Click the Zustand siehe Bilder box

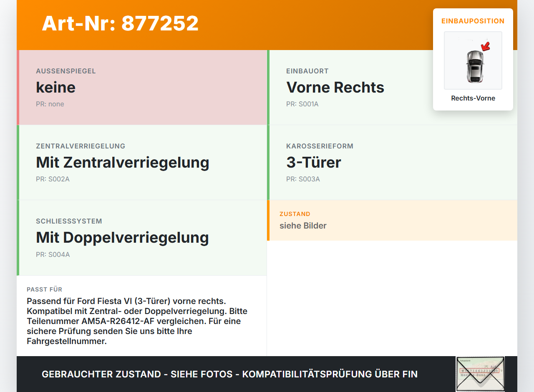(392, 220)
